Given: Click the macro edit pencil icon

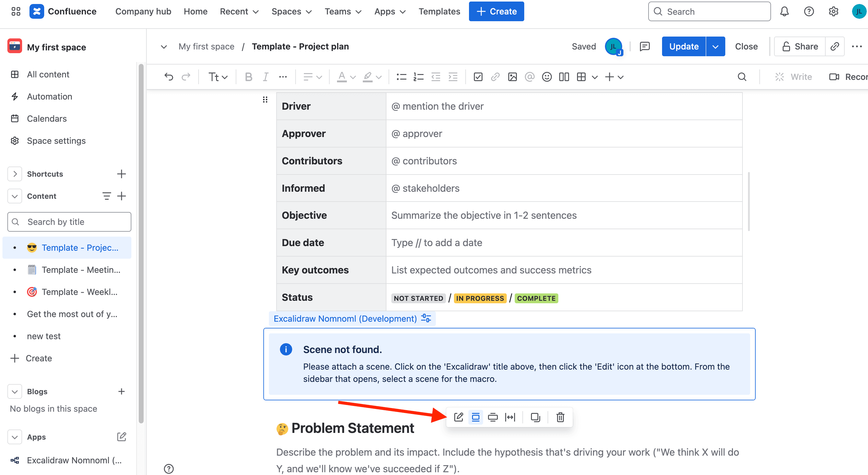Looking at the screenshot, I should 459,417.
